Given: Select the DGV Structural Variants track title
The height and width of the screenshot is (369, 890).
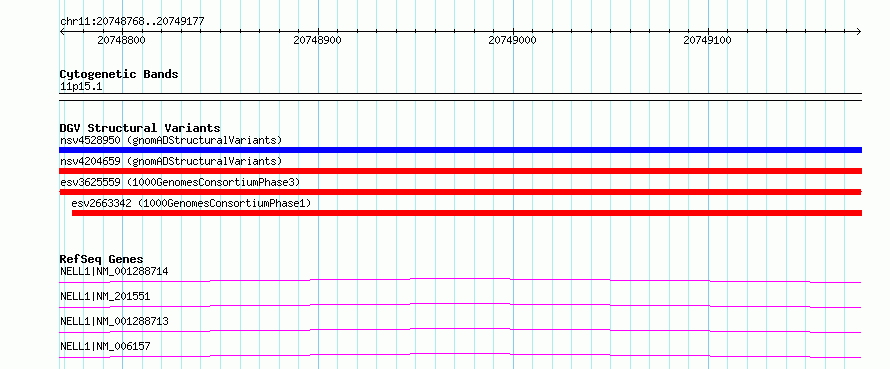Looking at the screenshot, I should coord(140,128).
